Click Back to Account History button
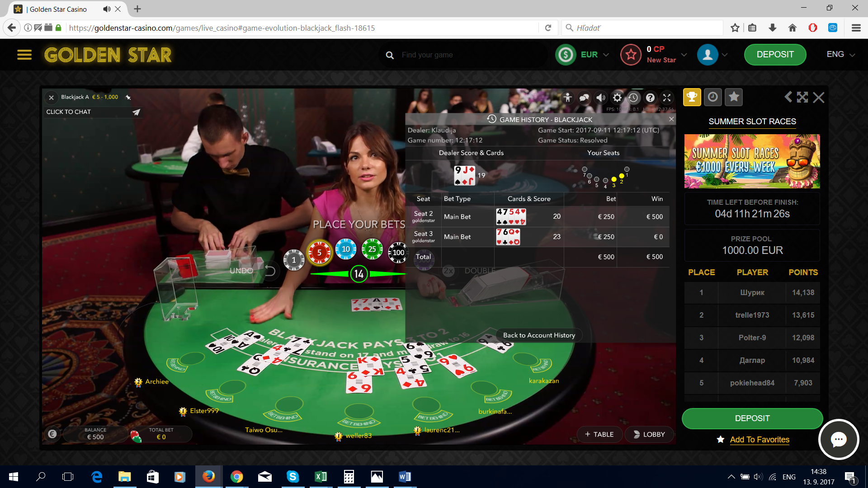Image resolution: width=868 pixels, height=488 pixels. pos(539,335)
